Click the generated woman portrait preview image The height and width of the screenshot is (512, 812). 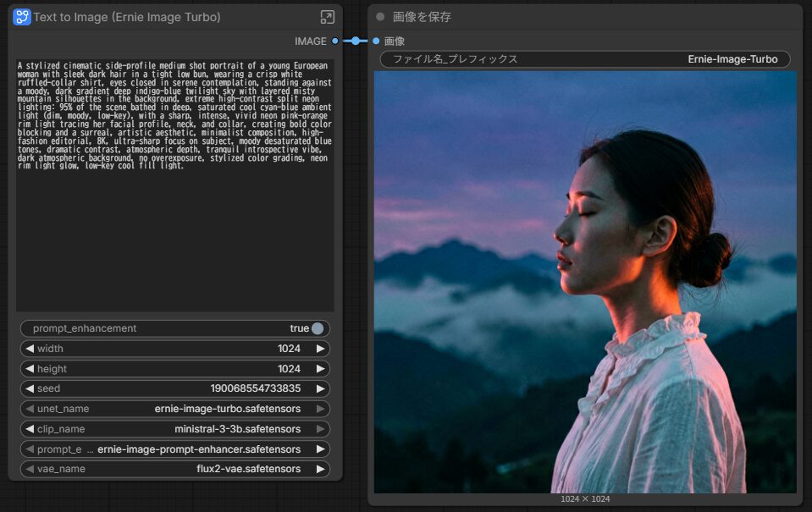click(585, 282)
